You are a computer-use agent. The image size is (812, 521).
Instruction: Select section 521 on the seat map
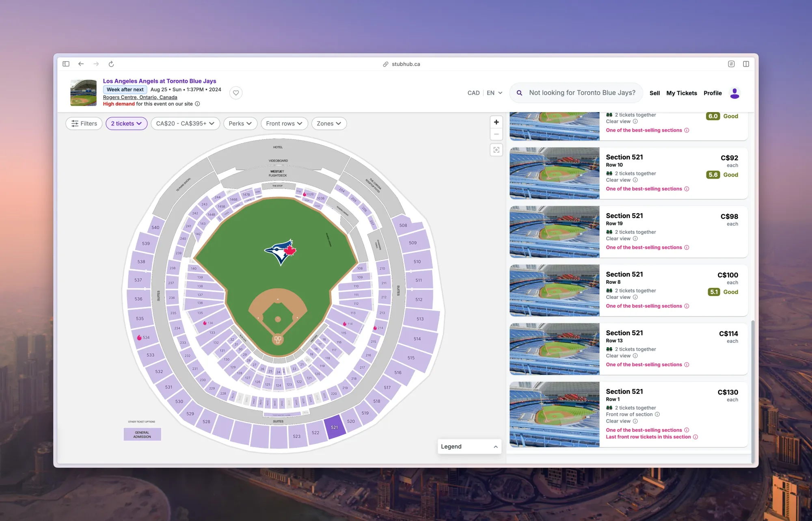pyautogui.click(x=335, y=427)
